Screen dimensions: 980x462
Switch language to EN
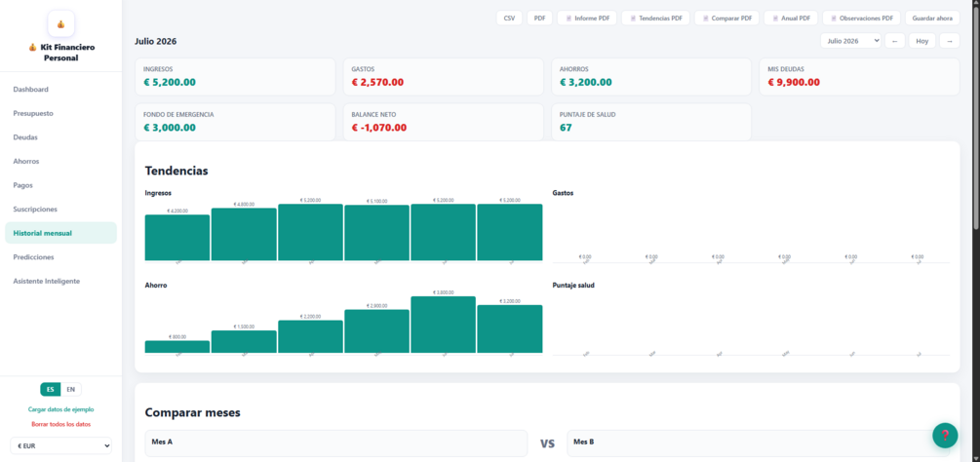tap(70, 390)
